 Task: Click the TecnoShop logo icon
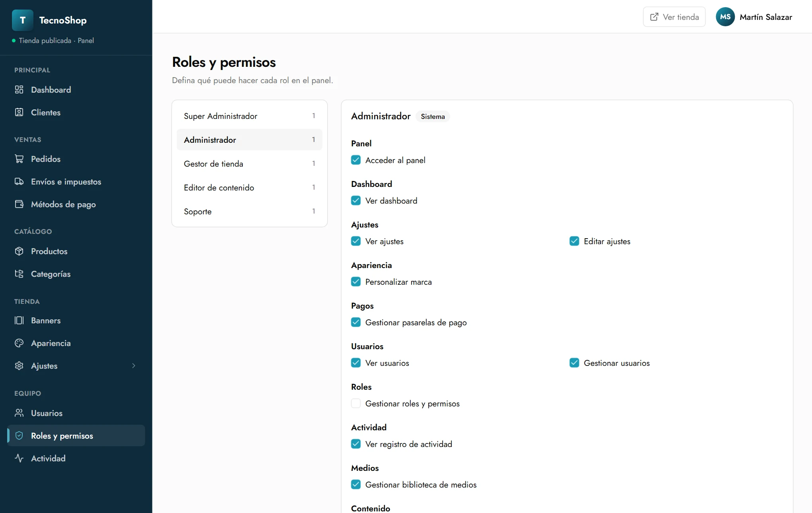pyautogui.click(x=23, y=20)
